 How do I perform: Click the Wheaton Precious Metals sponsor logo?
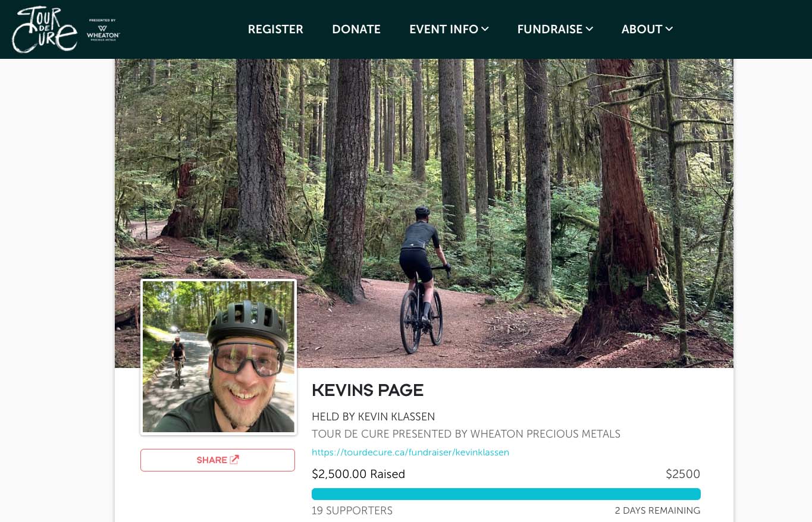[103, 30]
